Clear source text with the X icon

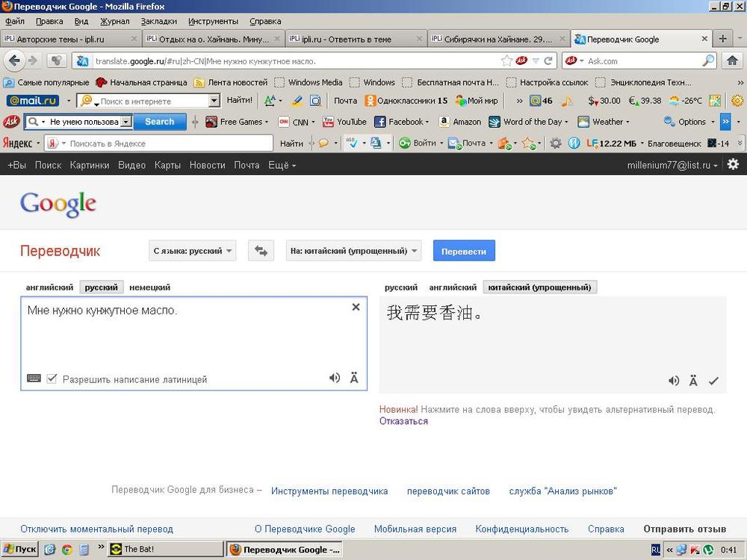356,307
